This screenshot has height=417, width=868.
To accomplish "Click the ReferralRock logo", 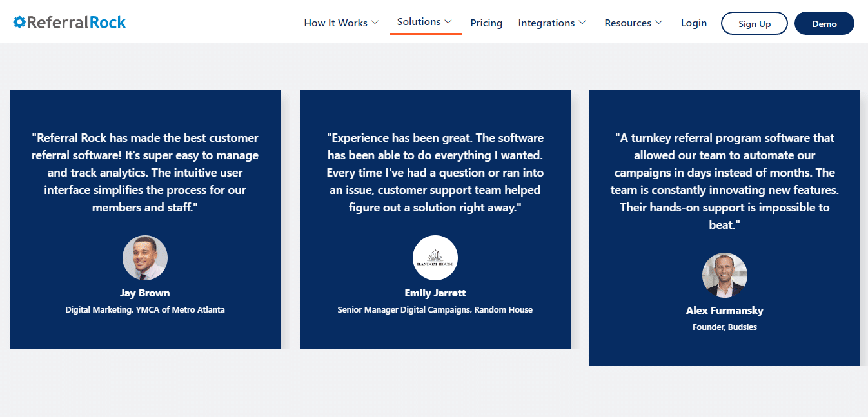I will point(70,23).
